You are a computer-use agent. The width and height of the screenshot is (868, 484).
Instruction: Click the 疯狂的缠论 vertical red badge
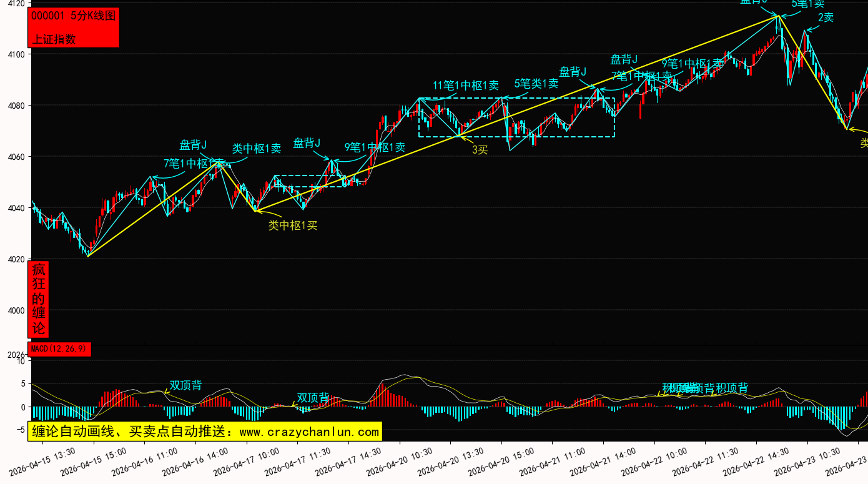click(39, 299)
